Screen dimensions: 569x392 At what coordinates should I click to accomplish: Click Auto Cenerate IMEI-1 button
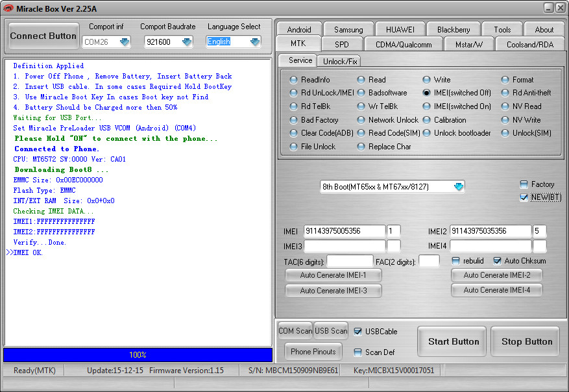[333, 275]
